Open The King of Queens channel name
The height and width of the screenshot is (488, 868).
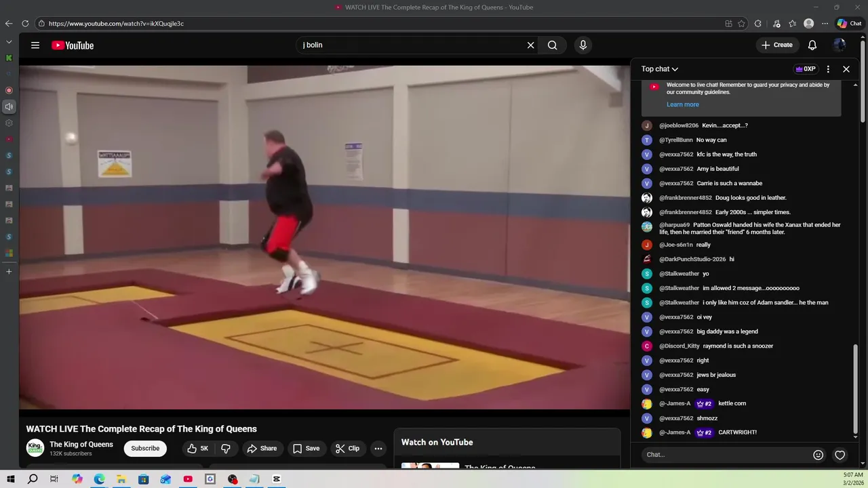tap(81, 445)
